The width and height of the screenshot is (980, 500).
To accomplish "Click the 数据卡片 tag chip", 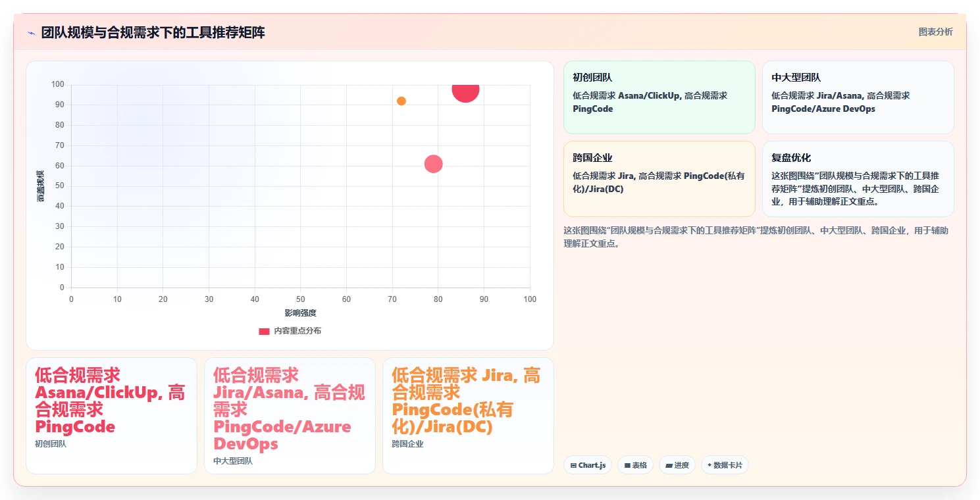I will pyautogui.click(x=725, y=465).
